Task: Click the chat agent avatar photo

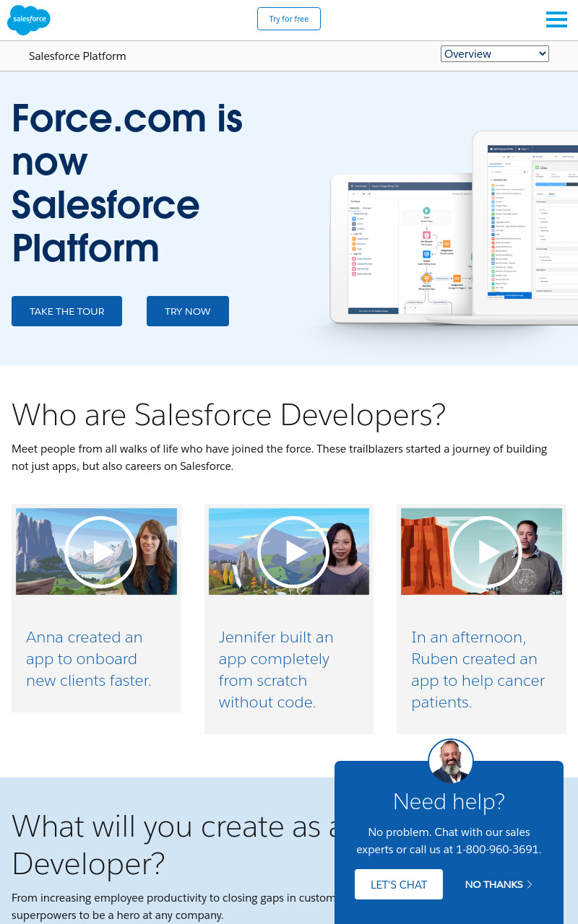Action: click(451, 762)
